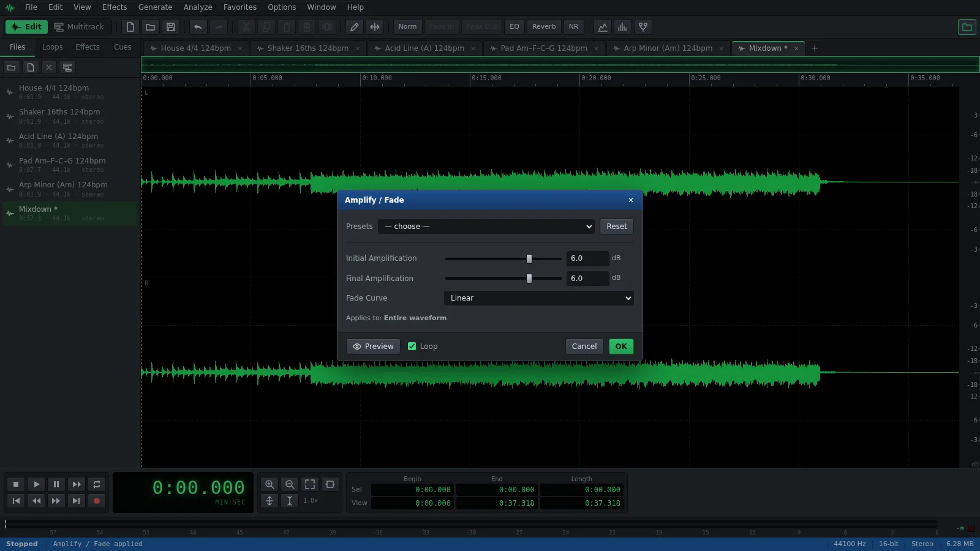The height and width of the screenshot is (551, 980).
Task: Add a new tab with the plus icon
Action: [x=815, y=48]
